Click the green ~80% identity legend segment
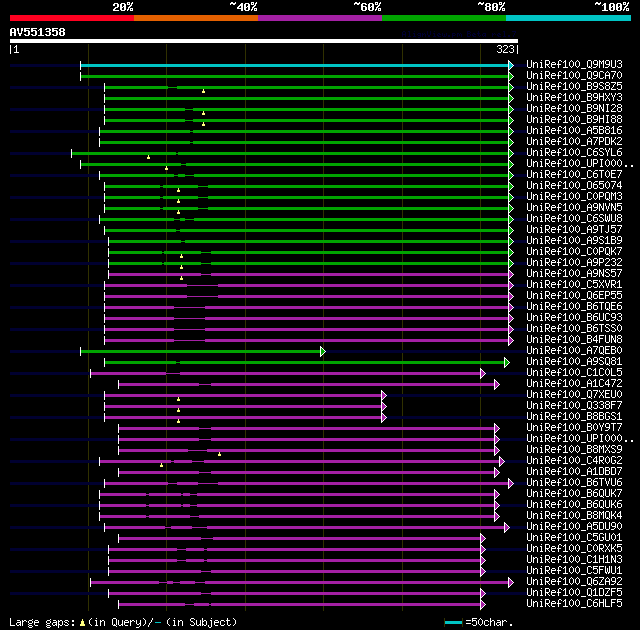Viewport: 640px width, 630px height. (x=444, y=18)
